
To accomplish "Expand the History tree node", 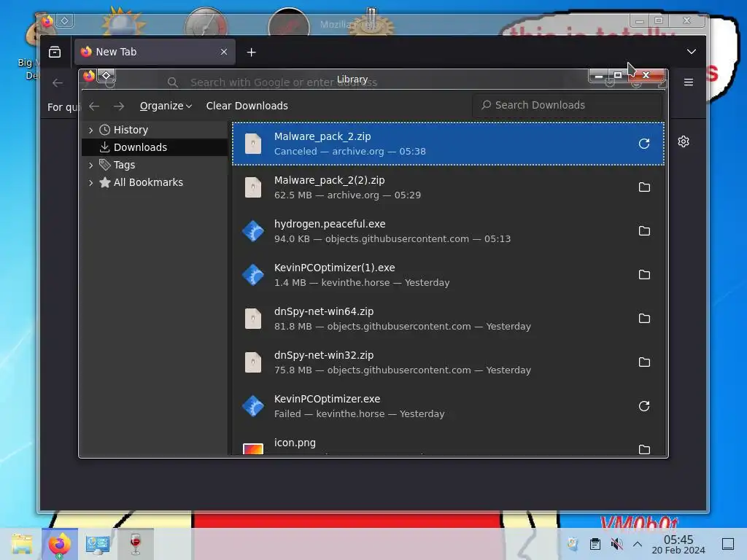I will point(91,130).
